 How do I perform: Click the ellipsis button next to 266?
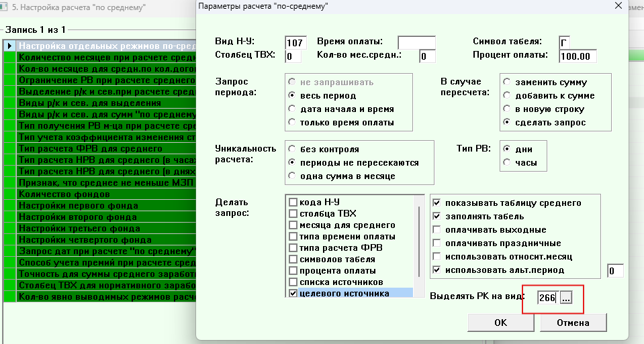point(566,298)
